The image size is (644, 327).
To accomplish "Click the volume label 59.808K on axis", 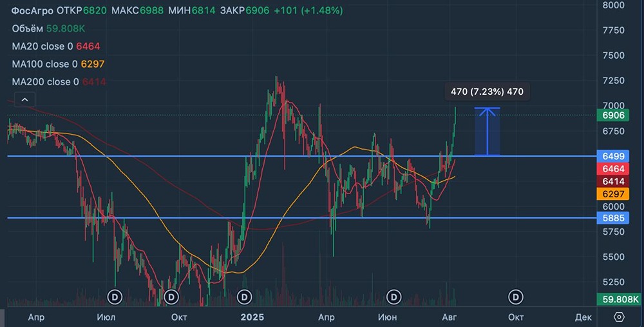I will (x=620, y=299).
